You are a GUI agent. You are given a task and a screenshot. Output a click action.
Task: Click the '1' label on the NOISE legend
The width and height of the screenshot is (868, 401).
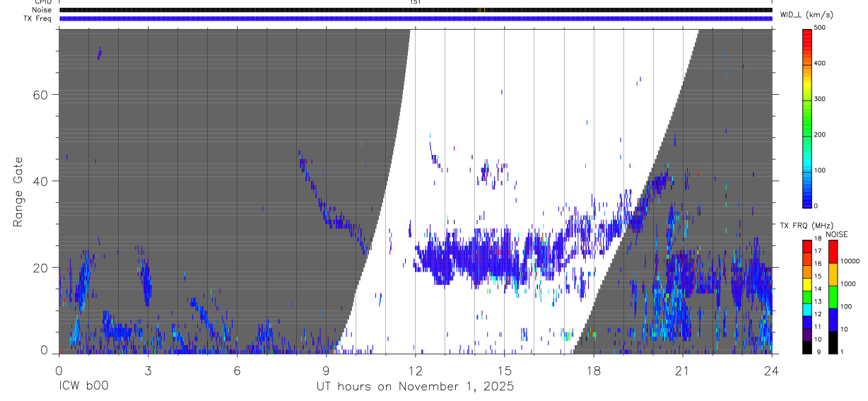tap(843, 352)
